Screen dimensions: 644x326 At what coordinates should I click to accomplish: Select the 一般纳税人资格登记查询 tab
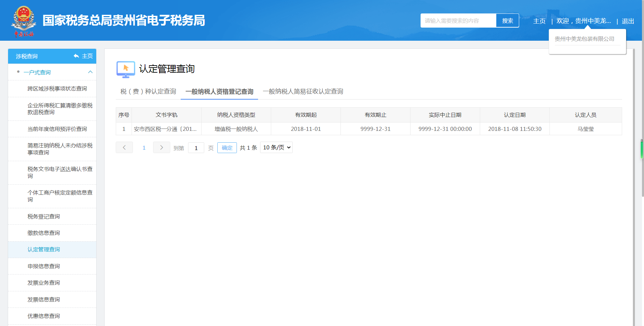219,92
